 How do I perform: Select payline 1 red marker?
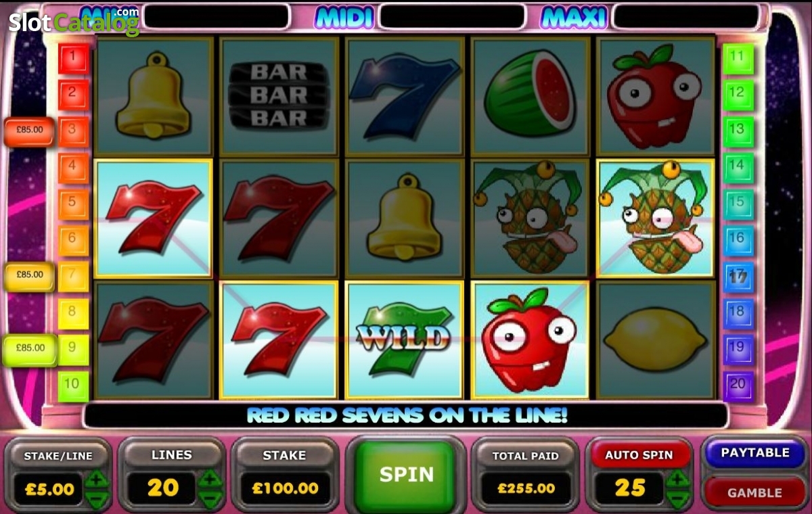(x=73, y=59)
